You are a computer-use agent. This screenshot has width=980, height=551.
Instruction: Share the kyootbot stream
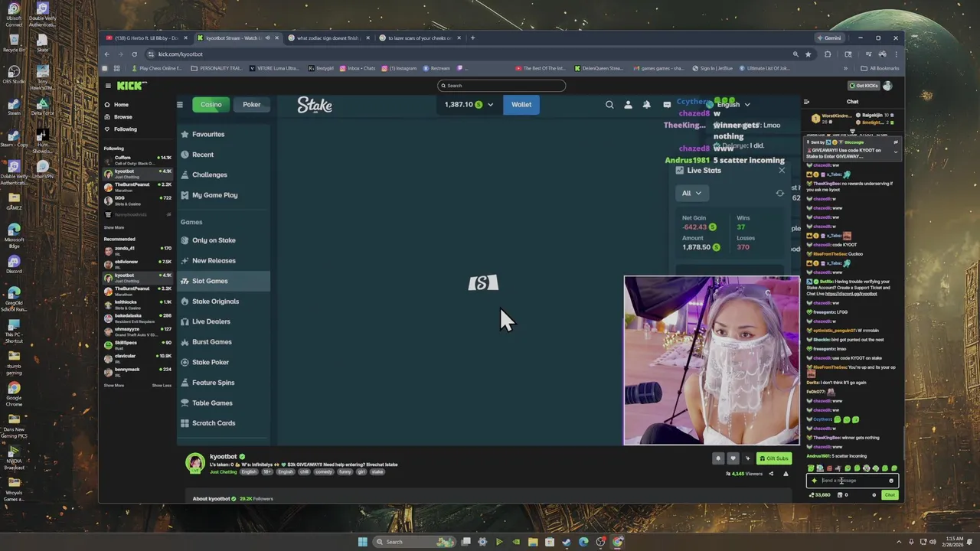tap(771, 474)
